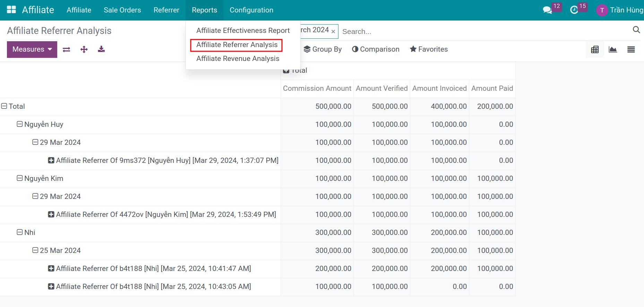Click the activities badge showing 15
The width and height of the screenshot is (644, 307).
[x=583, y=6]
